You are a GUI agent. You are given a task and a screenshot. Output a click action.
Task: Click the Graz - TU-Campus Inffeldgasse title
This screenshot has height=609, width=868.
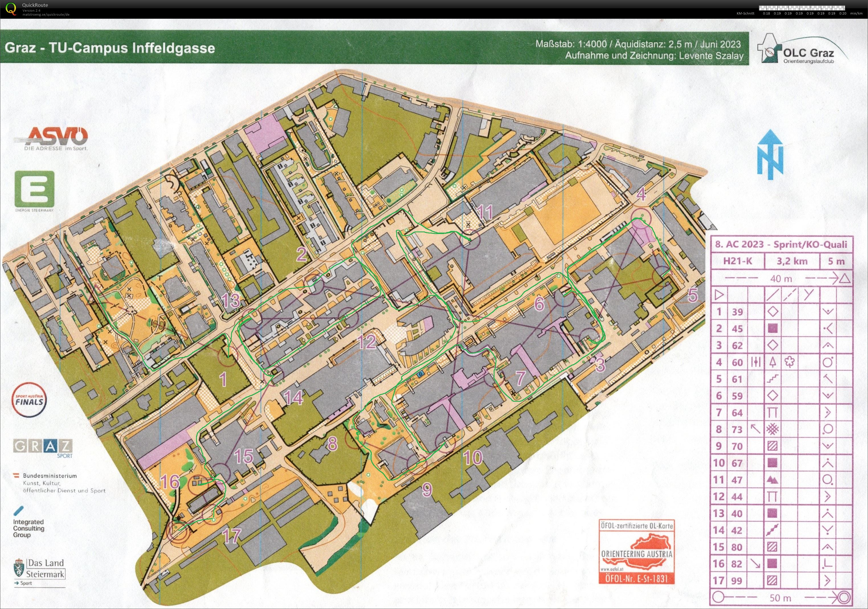[110, 48]
